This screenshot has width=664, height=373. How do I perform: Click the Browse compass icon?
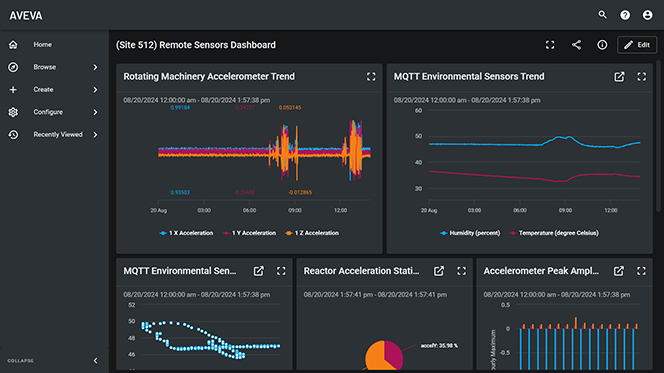[13, 67]
